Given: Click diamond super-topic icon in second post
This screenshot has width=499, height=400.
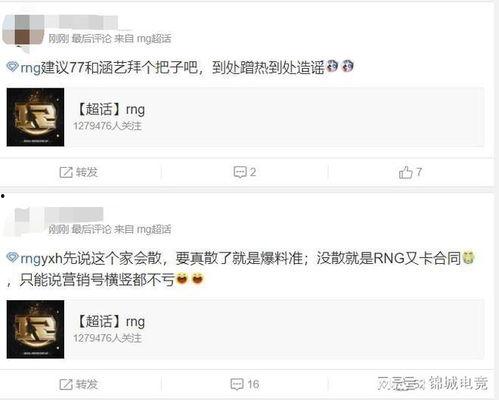Looking at the screenshot, I should coord(12,257).
